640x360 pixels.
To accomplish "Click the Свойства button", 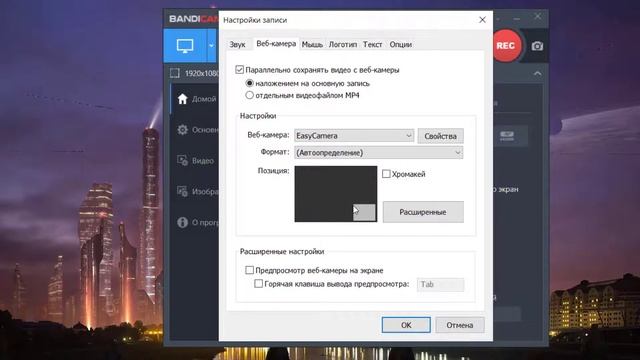I will point(440,136).
